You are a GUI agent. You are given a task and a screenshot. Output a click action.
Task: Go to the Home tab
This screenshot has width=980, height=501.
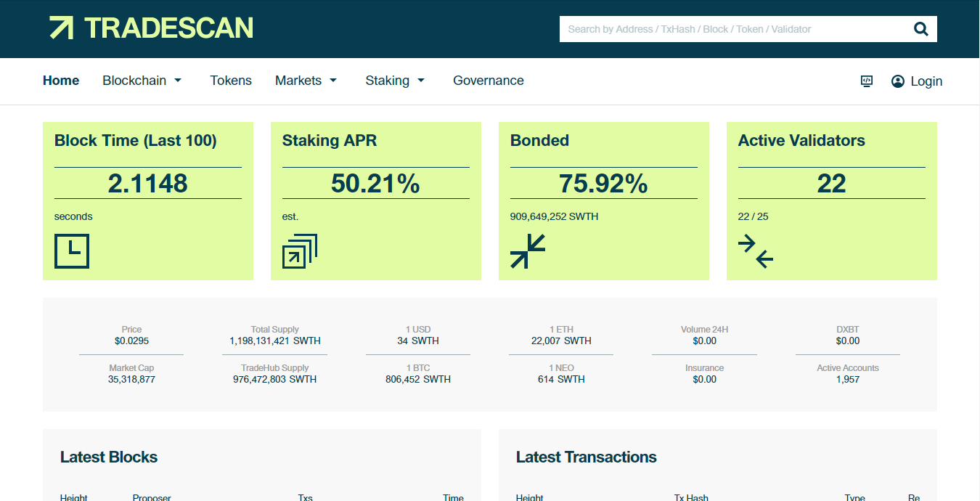tap(61, 81)
